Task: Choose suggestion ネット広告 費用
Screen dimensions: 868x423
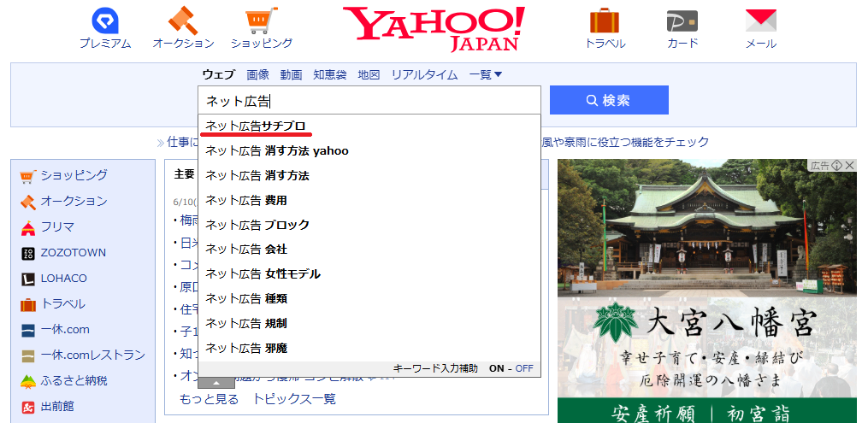Action: [x=369, y=200]
